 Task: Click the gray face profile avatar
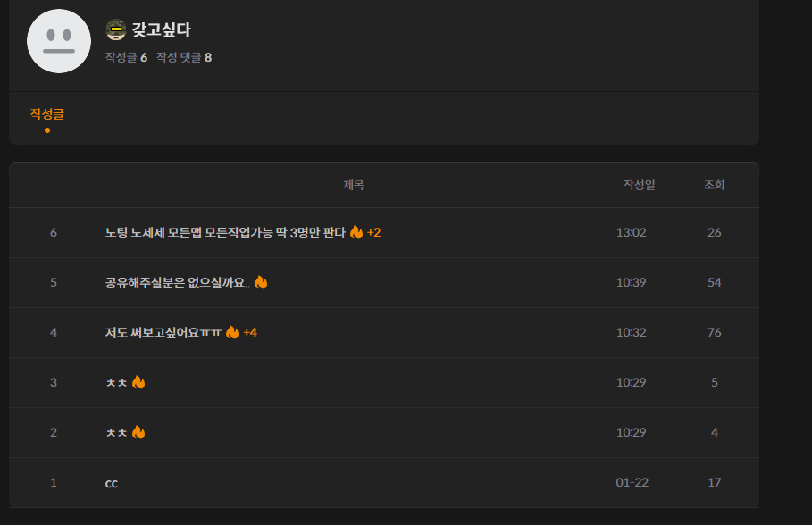click(x=59, y=41)
